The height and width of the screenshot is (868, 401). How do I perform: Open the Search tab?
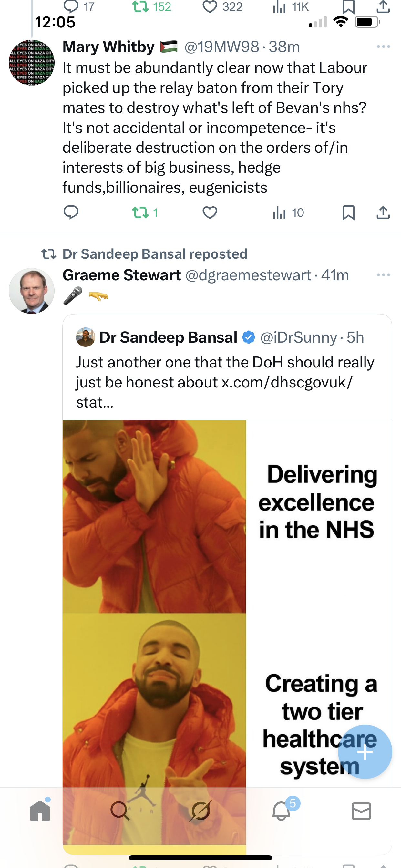click(120, 811)
